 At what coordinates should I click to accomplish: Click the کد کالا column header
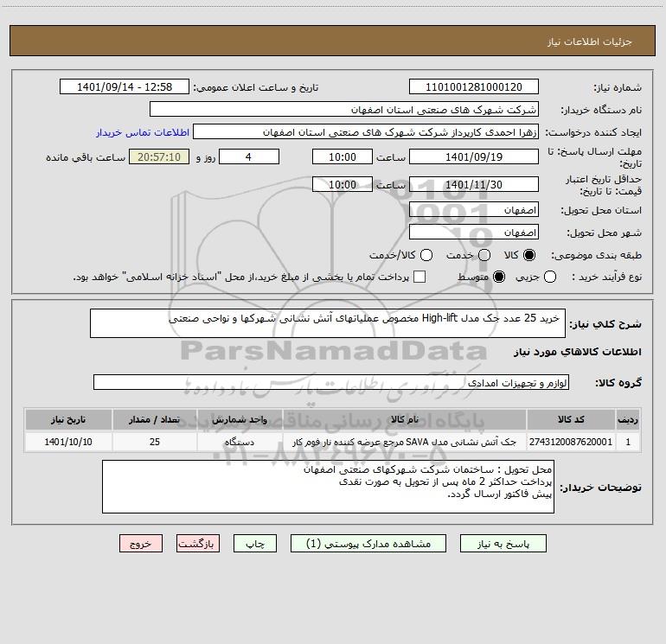coord(571,419)
